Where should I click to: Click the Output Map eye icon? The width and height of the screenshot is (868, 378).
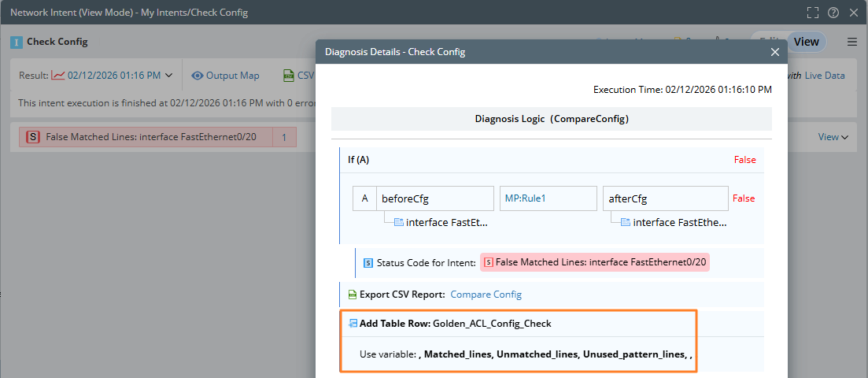(198, 76)
